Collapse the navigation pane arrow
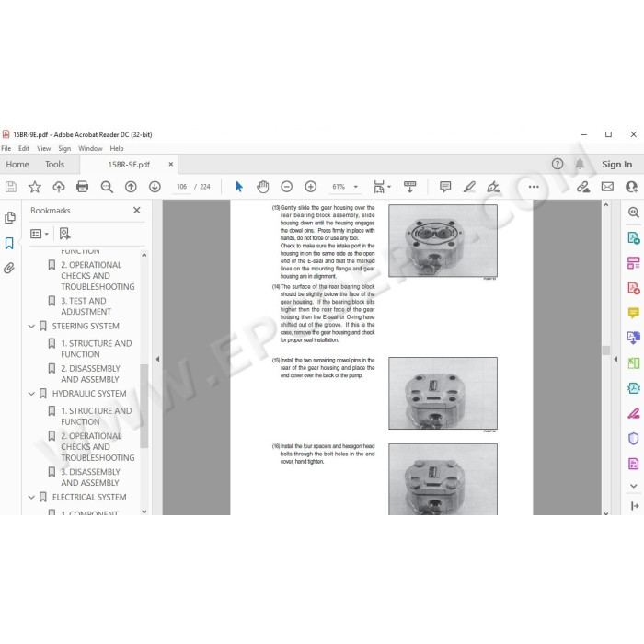This screenshot has width=644, height=644. tap(157, 359)
